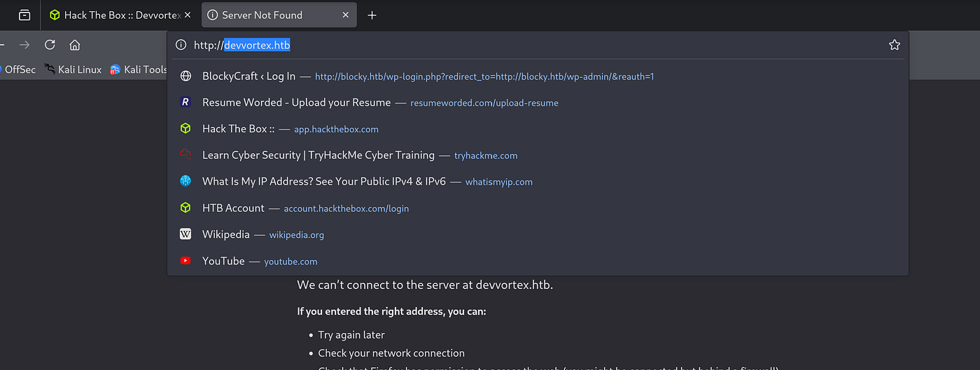Click the app.hackthebox.com URL text
980x370 pixels.
tap(336, 129)
